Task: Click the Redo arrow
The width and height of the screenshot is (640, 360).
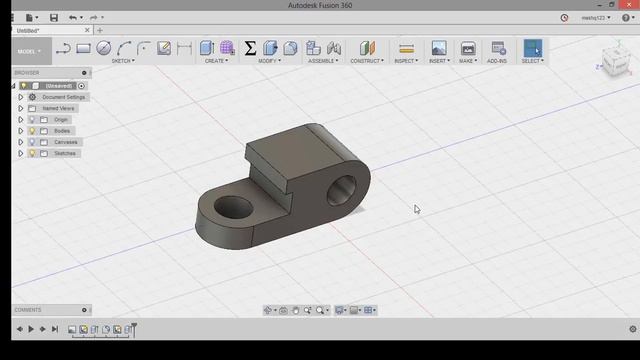Action: click(x=93, y=18)
